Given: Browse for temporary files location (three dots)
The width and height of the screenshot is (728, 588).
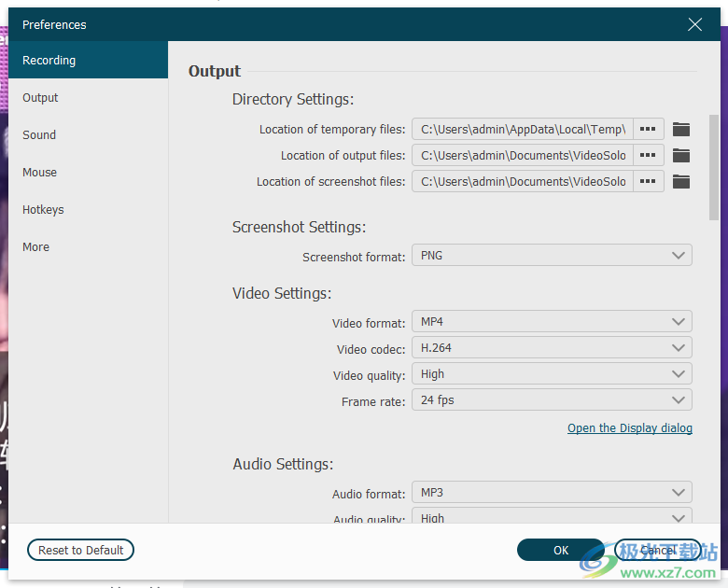Looking at the screenshot, I should (x=648, y=129).
